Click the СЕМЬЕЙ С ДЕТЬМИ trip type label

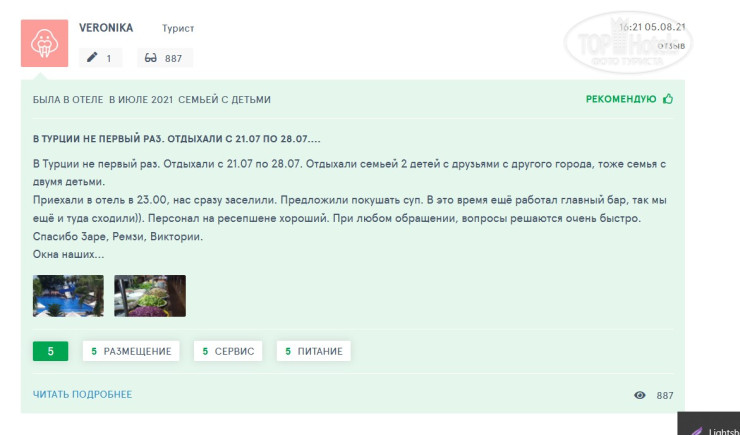(x=231, y=100)
